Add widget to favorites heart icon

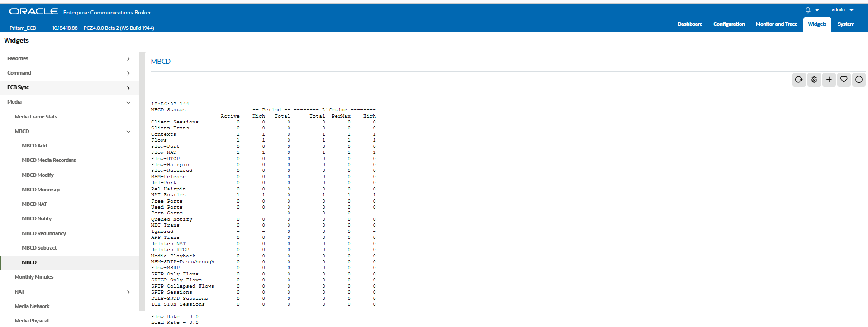click(x=844, y=80)
